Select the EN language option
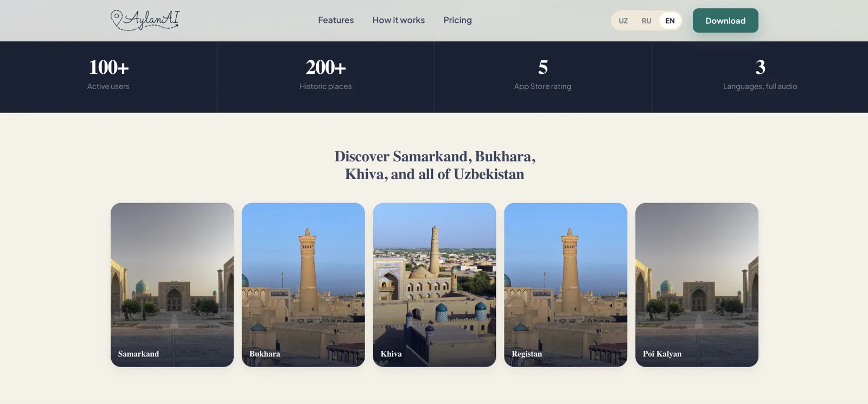The width and height of the screenshot is (868, 404). 670,21
